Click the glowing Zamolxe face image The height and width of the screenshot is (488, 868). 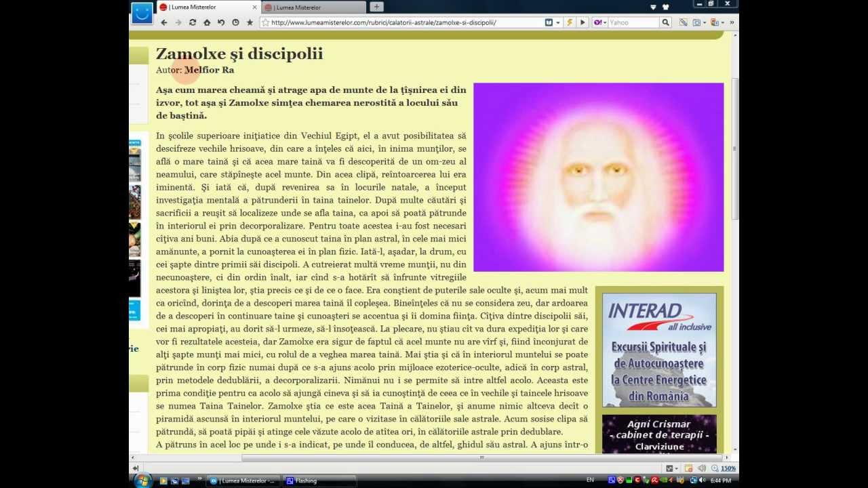pos(598,177)
